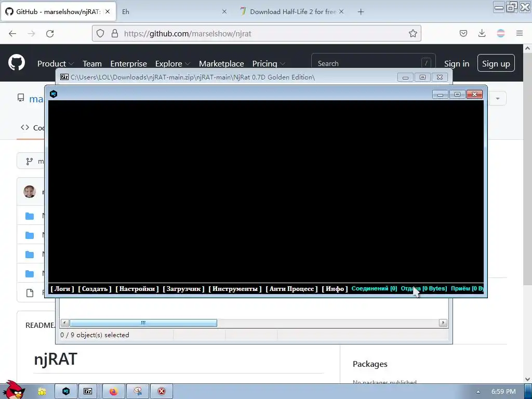Click the address bar URL field
Viewport: 532px width, 399px height.
[x=256, y=33]
